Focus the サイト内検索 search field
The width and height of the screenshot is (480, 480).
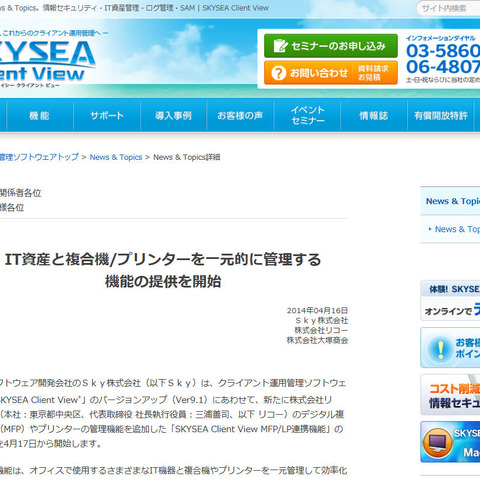point(448,8)
